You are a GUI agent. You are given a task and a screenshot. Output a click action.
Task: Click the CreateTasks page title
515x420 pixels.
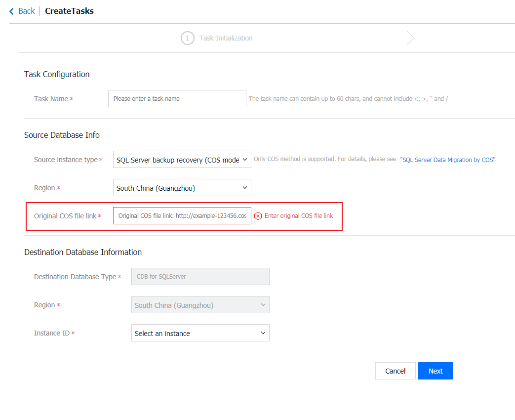pyautogui.click(x=69, y=11)
